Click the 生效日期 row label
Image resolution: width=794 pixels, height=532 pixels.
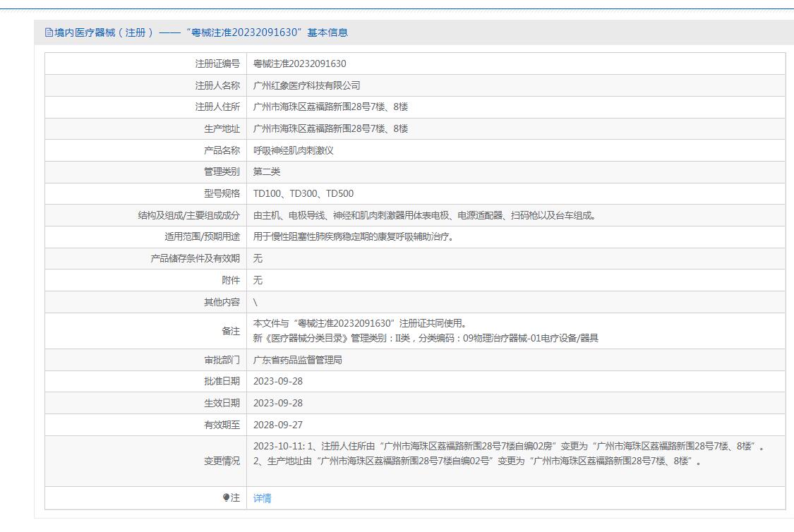point(222,403)
